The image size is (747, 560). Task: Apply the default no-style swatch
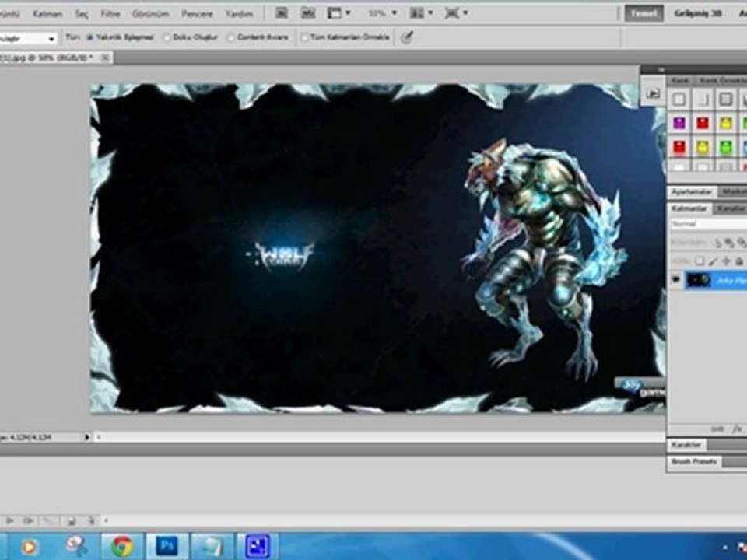click(679, 100)
